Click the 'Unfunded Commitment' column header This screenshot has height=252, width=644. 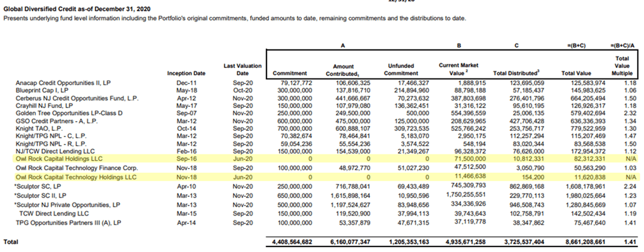click(402, 69)
